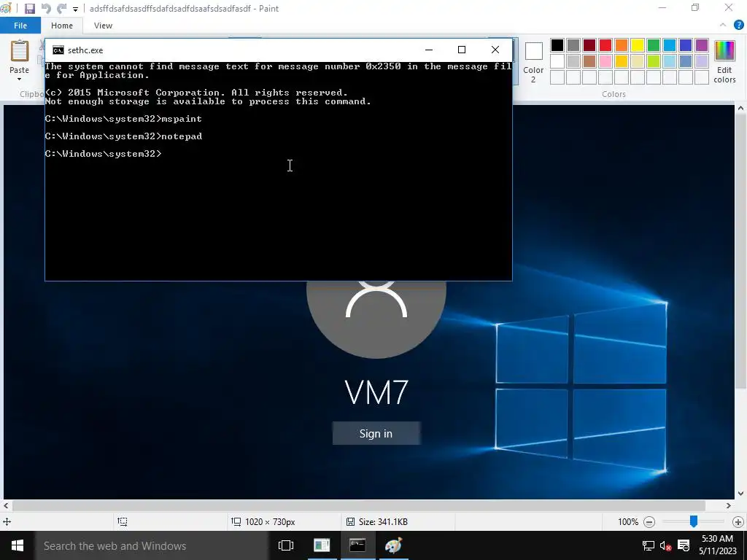Minimize the sethc.exe console window
Image resolution: width=747 pixels, height=560 pixels.
429,50
